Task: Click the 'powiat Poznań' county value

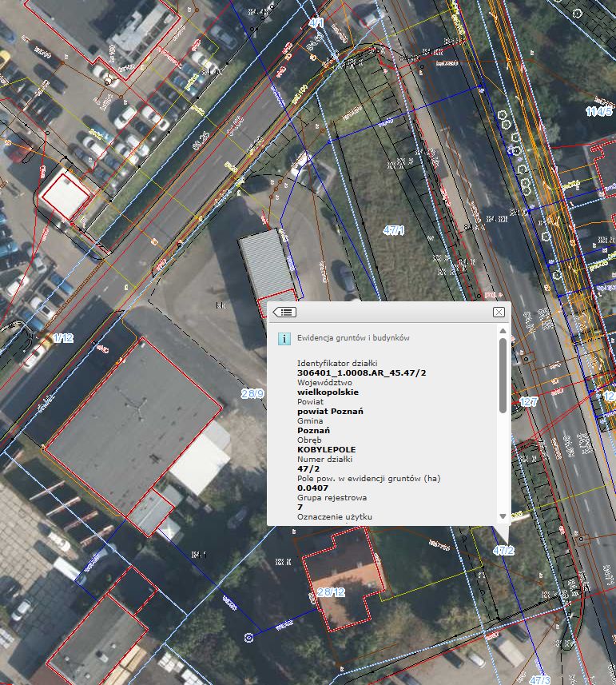Action: [330, 411]
